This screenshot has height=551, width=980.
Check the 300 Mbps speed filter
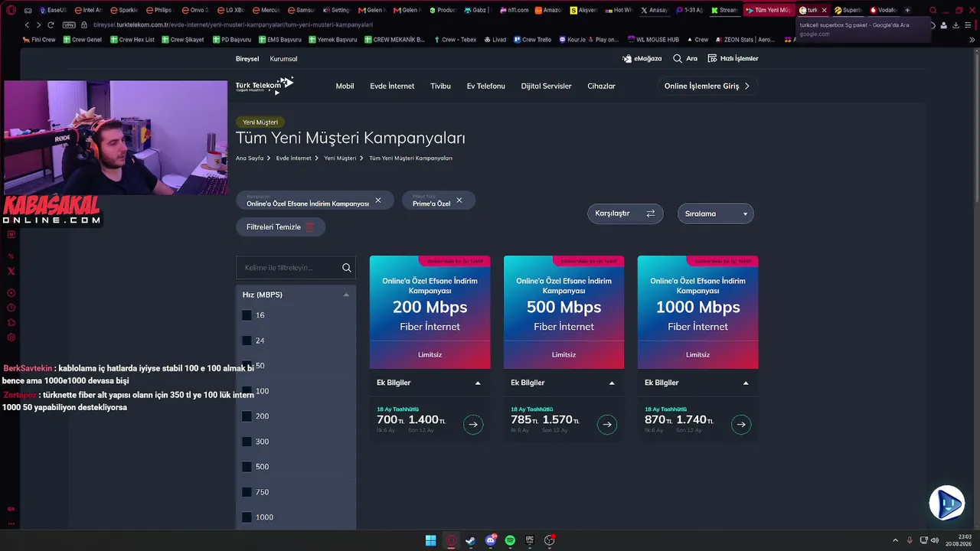click(x=247, y=442)
